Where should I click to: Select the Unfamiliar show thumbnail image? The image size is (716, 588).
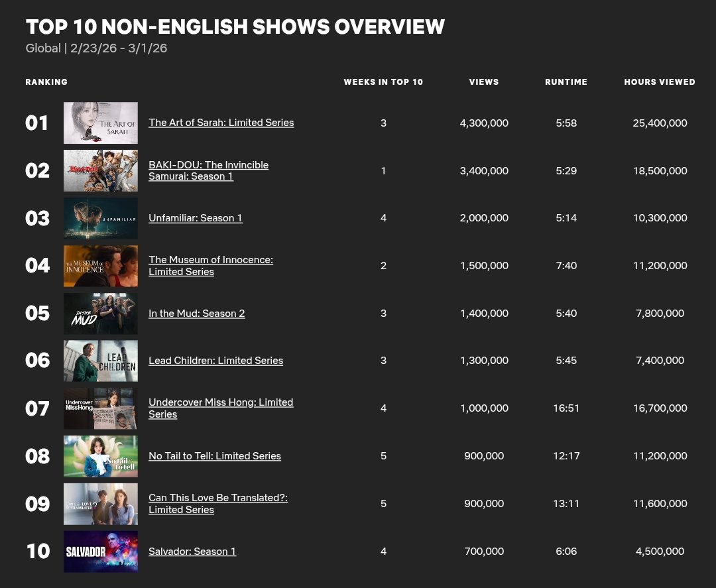101,218
